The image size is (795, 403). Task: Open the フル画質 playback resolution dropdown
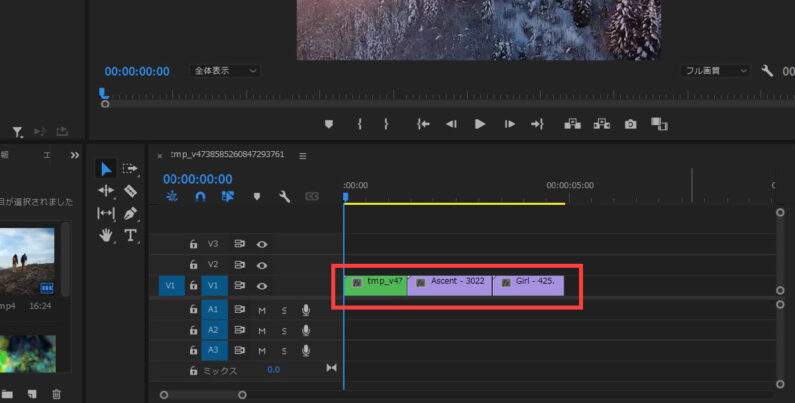point(715,71)
